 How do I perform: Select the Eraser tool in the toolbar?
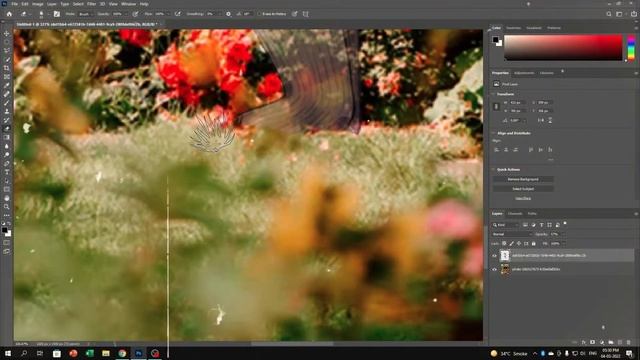point(7,129)
